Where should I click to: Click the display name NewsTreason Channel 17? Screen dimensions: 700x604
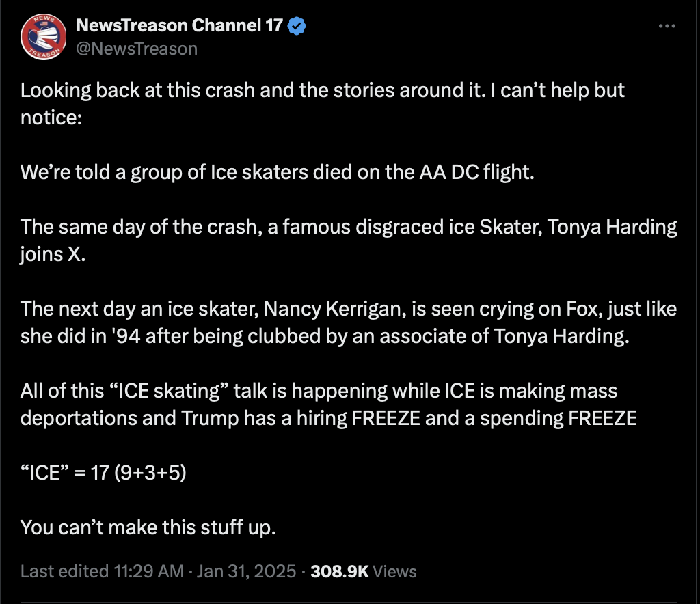pyautogui.click(x=180, y=25)
